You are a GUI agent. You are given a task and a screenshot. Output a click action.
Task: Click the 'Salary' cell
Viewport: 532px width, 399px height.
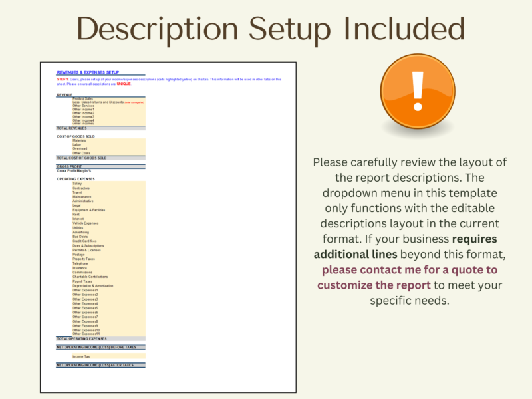click(108, 184)
